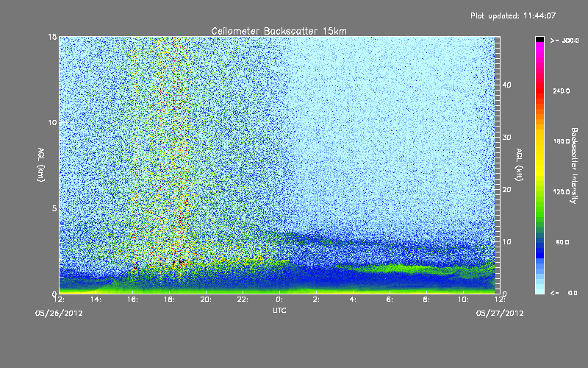Select the "Plot updated: 11:44:07" timestamp
The width and height of the screenshot is (588, 368).
pos(513,15)
